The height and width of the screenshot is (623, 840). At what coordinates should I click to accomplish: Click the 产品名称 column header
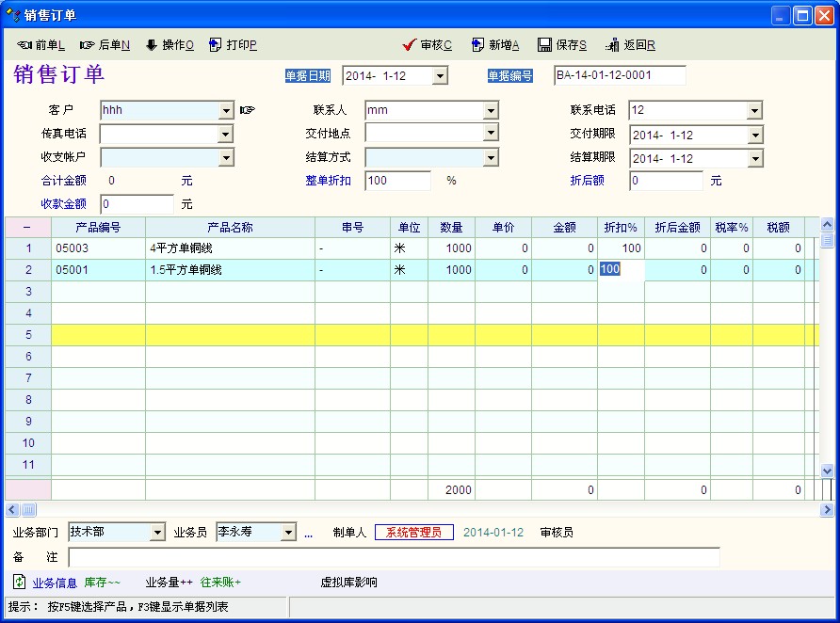tap(230, 228)
